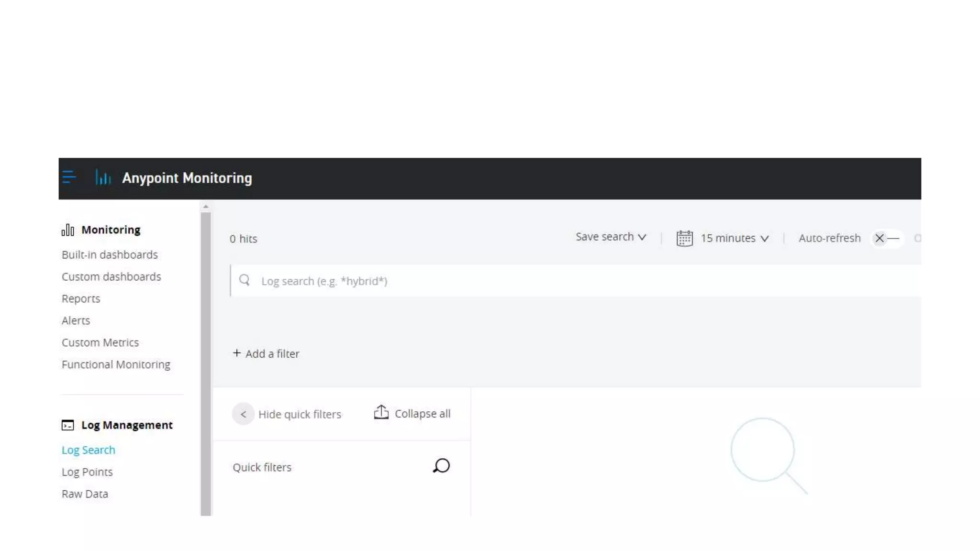
Task: Open Custom dashboards
Action: tap(111, 276)
